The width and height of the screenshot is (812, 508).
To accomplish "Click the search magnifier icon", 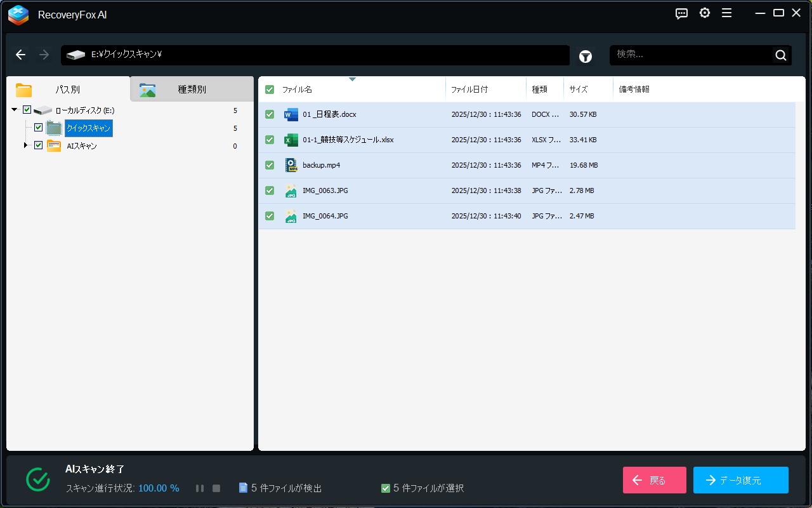I will 781,55.
